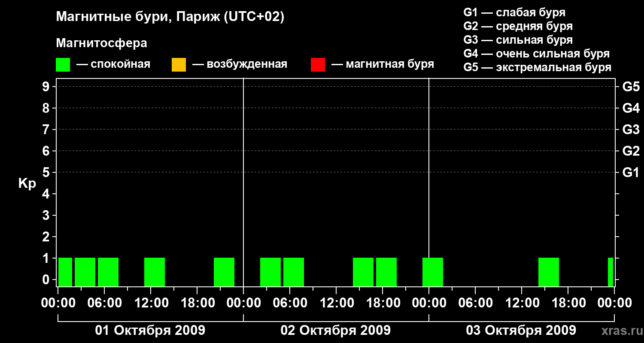Click the chart title 'Магнитные бури, Париж (UTC+02)'
This screenshot has width=644, height=343.
(x=170, y=17)
